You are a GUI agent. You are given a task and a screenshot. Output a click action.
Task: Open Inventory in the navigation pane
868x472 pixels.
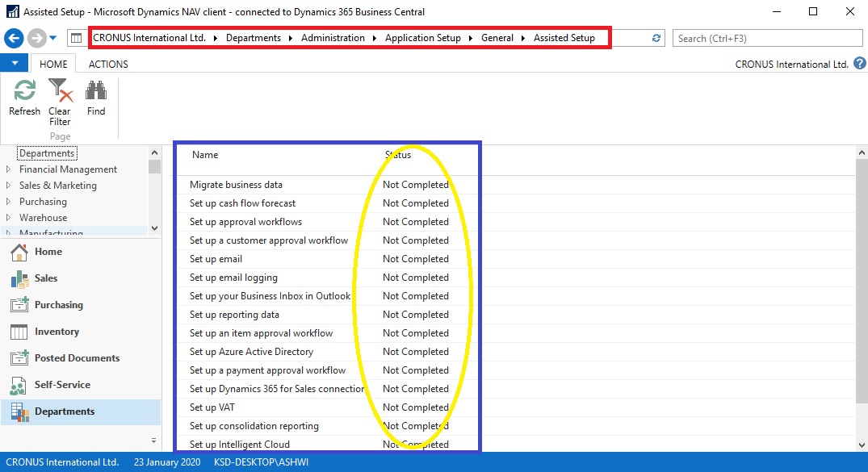[x=57, y=332]
